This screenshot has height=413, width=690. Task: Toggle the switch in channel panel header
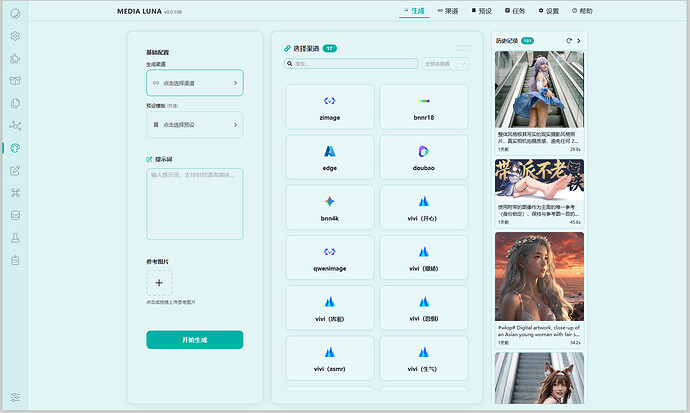click(464, 48)
